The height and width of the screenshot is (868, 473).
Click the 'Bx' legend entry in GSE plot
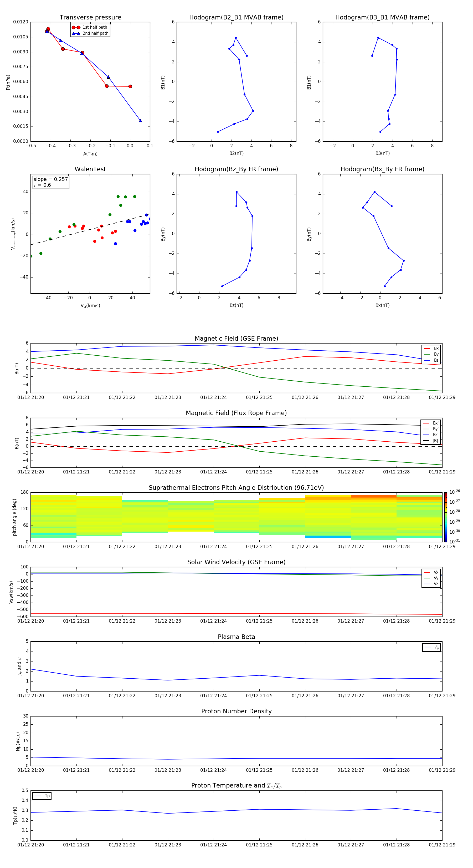(431, 349)
